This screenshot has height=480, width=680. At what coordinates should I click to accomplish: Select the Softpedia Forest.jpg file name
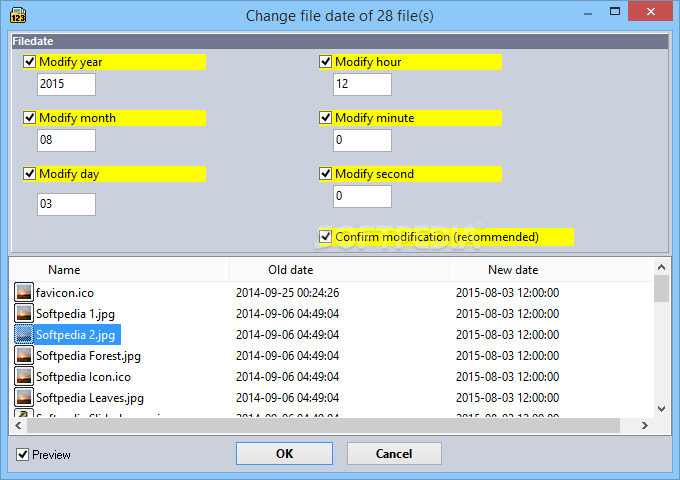click(x=88, y=356)
